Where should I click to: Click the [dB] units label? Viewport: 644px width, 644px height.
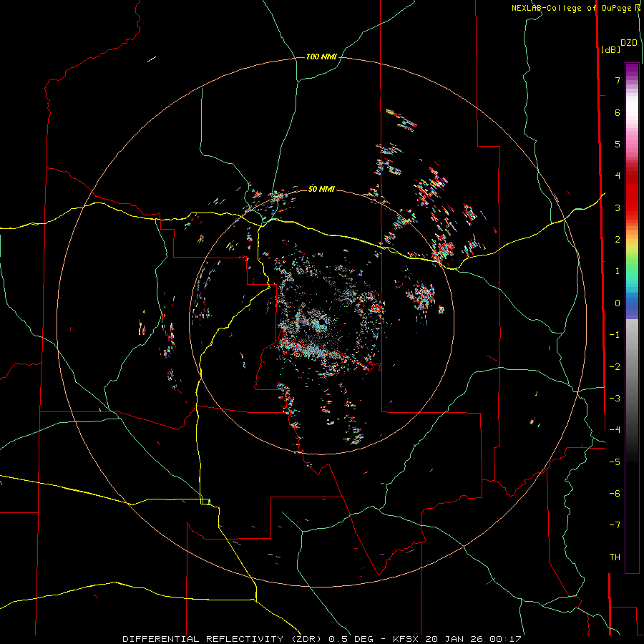tap(611, 49)
